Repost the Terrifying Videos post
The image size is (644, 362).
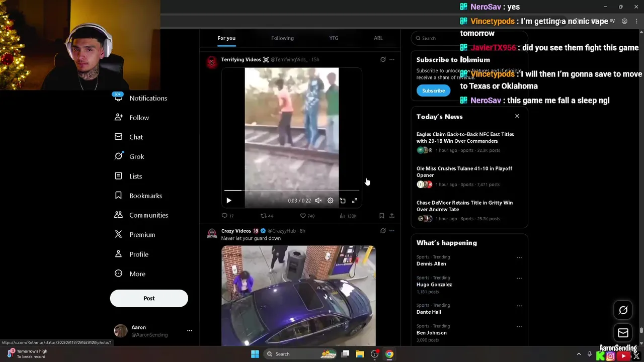click(x=267, y=216)
